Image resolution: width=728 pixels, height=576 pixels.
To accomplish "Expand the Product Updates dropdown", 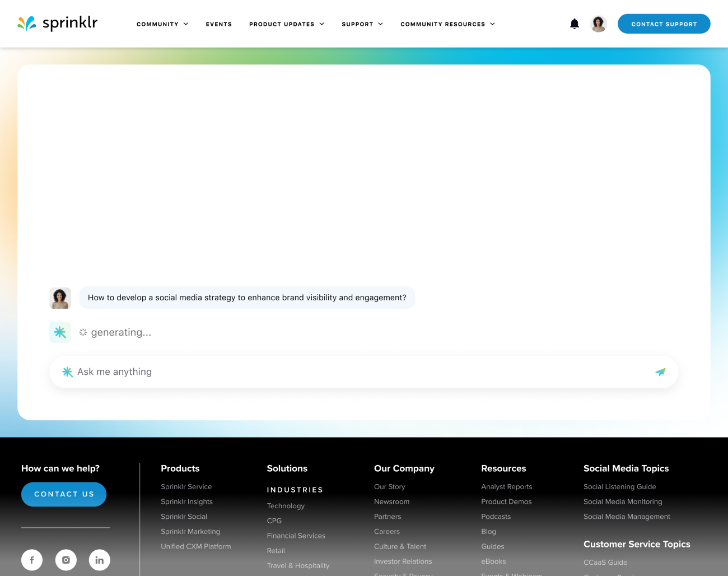I will (x=287, y=24).
